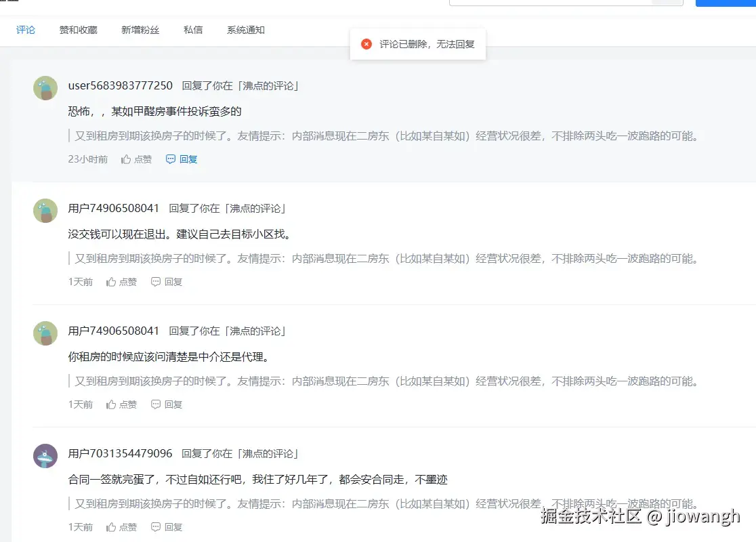Viewport: 756px width, 542px height.
Task: Click the red error icon in the toast
Action: pos(366,44)
